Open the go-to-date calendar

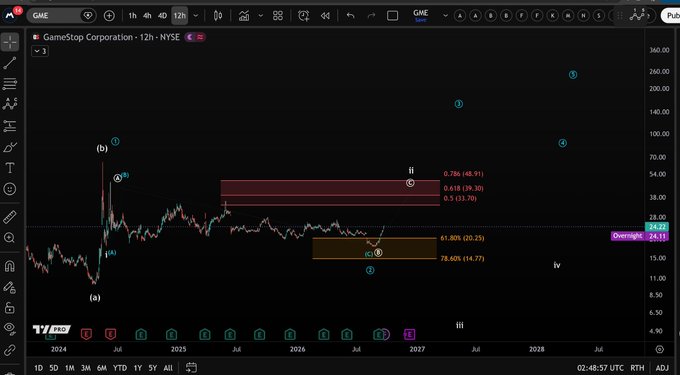[191, 368]
